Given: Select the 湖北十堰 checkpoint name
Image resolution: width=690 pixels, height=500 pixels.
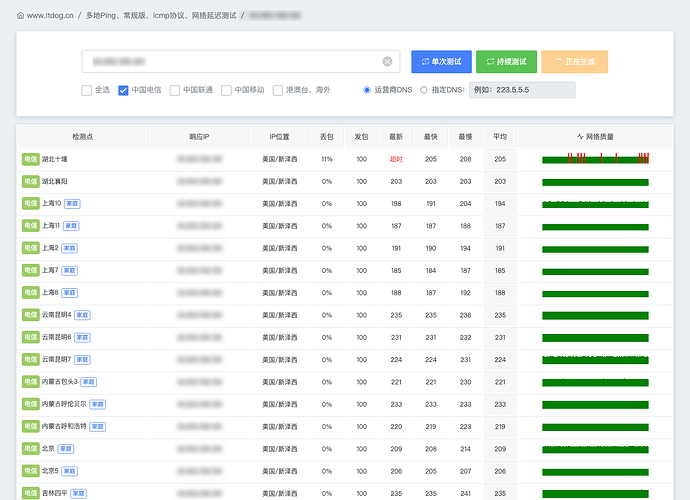Looking at the screenshot, I should click(x=55, y=159).
